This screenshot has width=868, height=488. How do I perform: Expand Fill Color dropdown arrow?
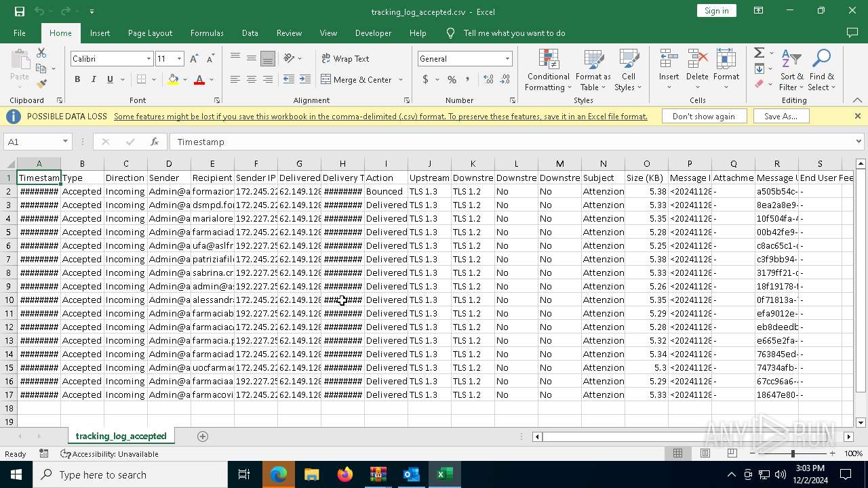185,80
